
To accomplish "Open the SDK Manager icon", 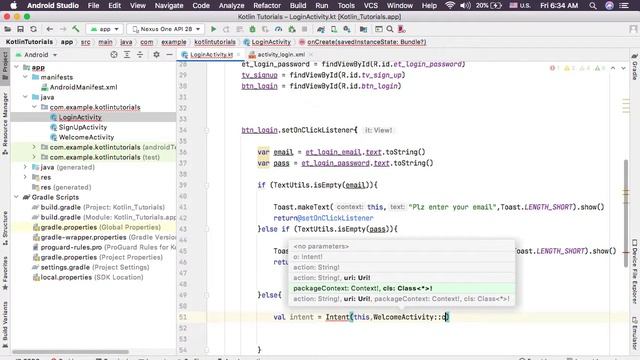I will 347,29.
